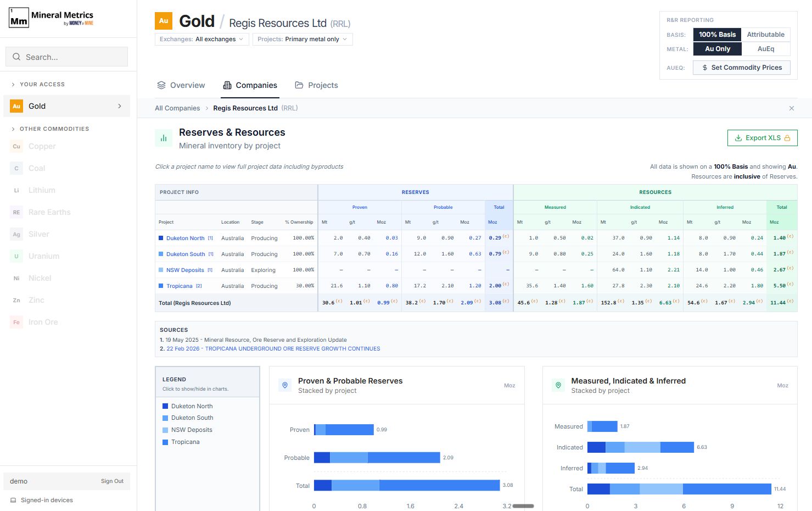Click the Export XLS button

click(x=762, y=138)
